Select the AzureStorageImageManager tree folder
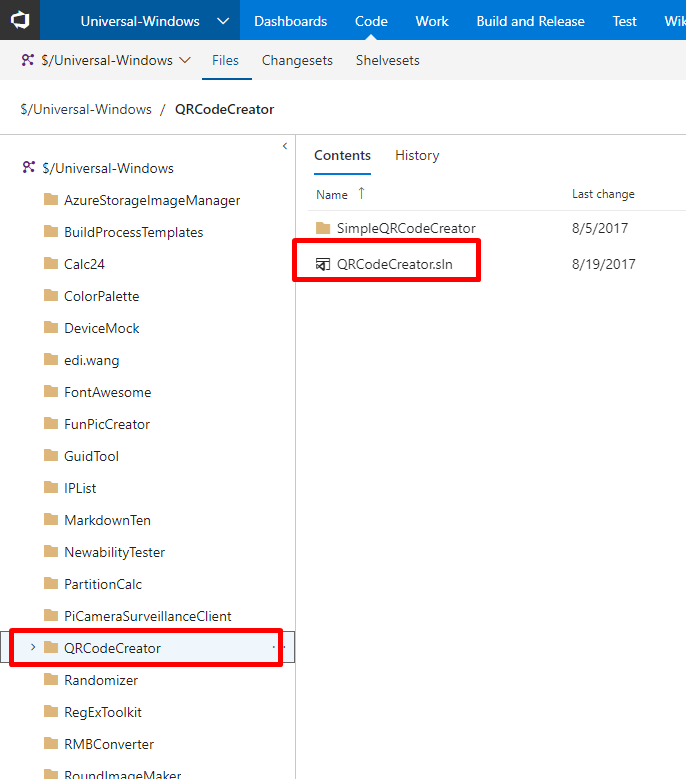Screen dimensions: 686x779 coord(152,200)
